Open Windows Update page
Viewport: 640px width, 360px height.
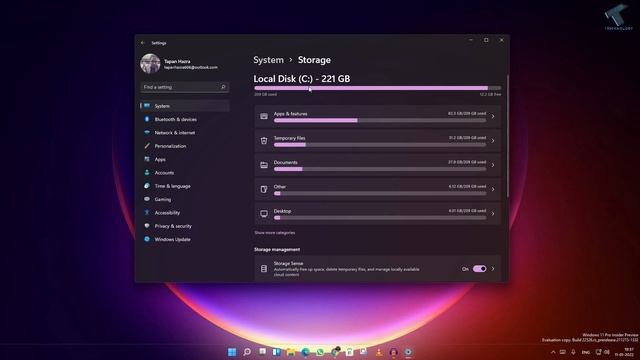185,239
